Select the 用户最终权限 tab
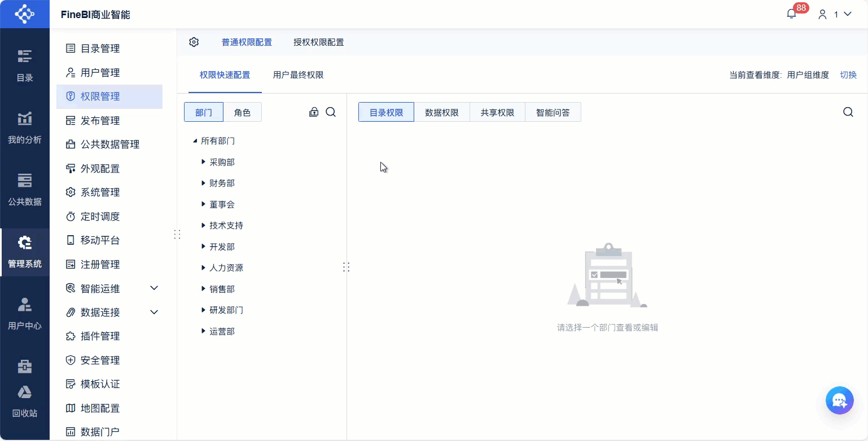This screenshot has height=441, width=868. (x=299, y=75)
